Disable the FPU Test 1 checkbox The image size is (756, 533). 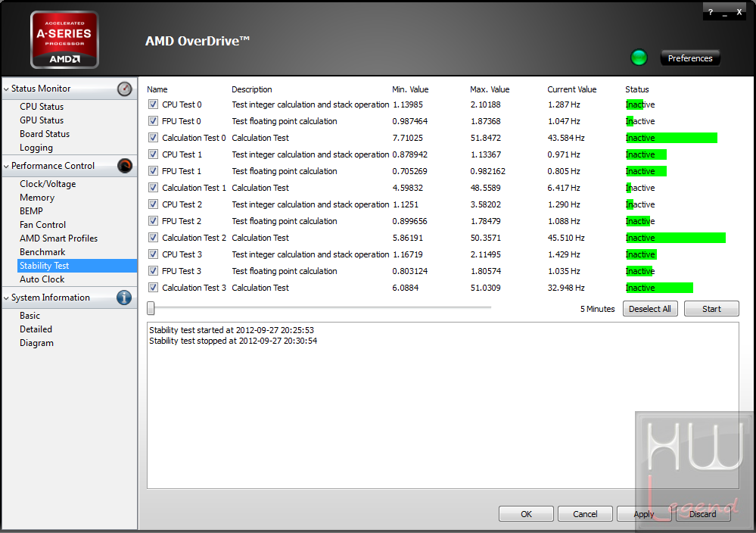pyautogui.click(x=153, y=171)
